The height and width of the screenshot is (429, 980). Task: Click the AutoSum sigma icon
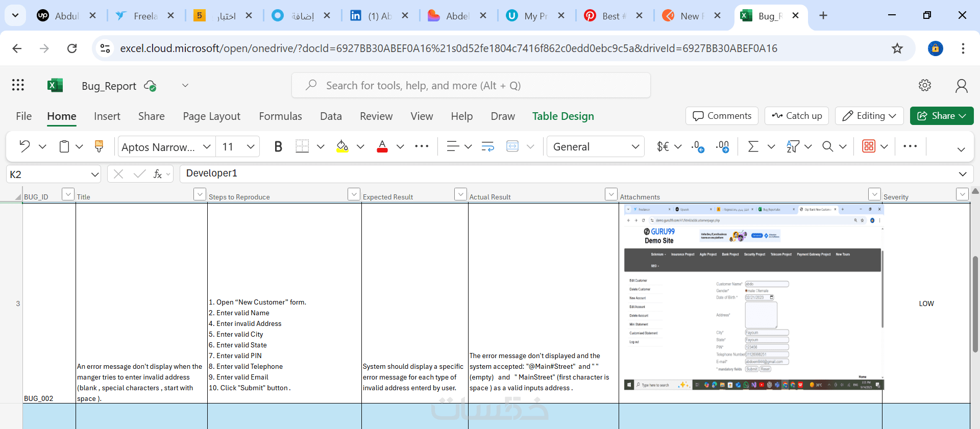[x=753, y=146]
